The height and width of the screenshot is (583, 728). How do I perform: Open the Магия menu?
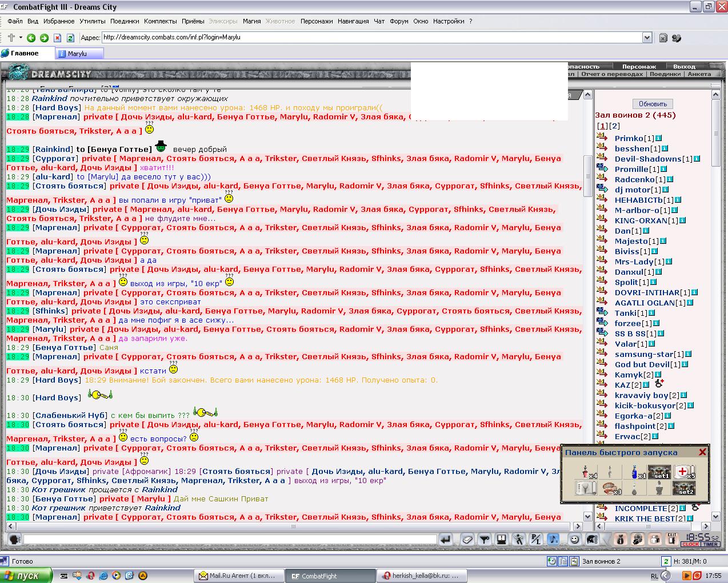[x=251, y=21]
